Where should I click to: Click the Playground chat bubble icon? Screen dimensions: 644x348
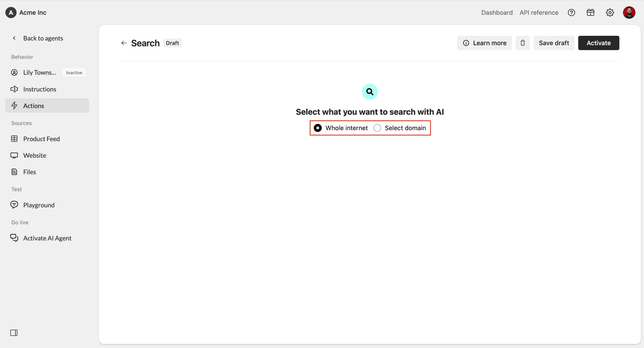[14, 205]
